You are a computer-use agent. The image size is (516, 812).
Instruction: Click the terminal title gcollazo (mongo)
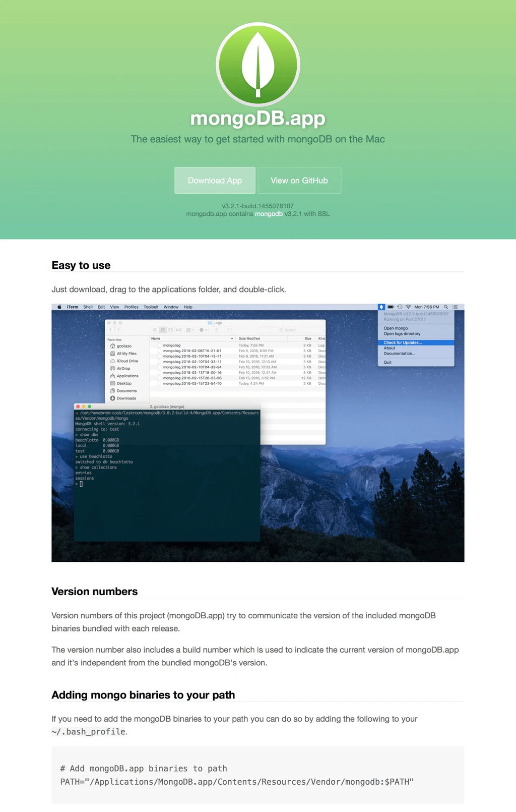coord(167,407)
